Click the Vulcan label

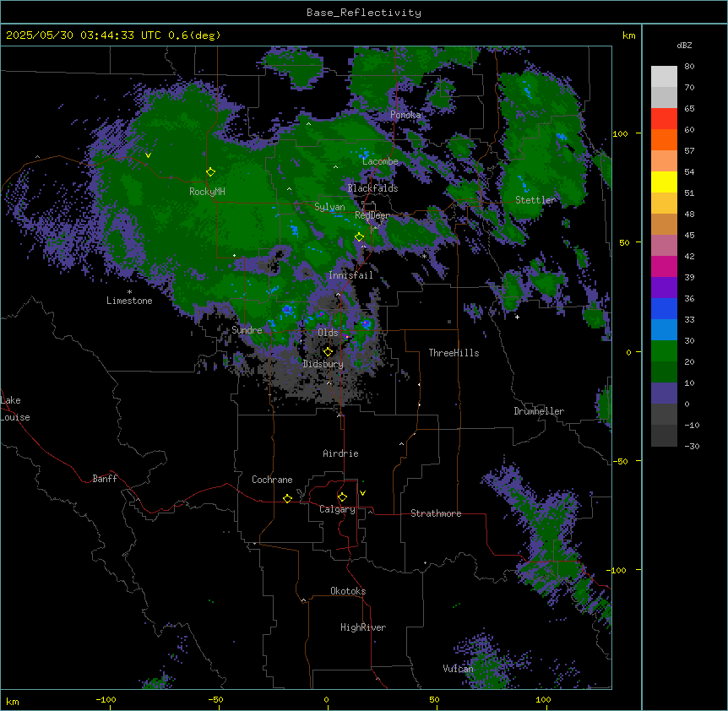(x=458, y=669)
